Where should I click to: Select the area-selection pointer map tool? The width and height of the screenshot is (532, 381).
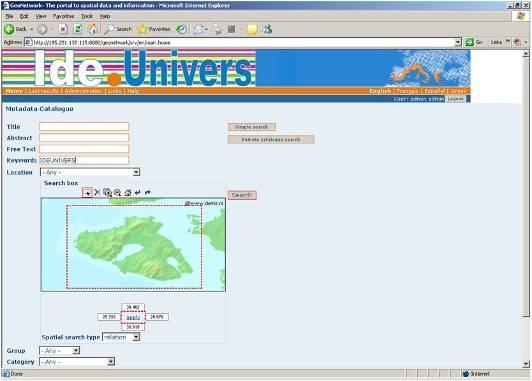[87, 192]
